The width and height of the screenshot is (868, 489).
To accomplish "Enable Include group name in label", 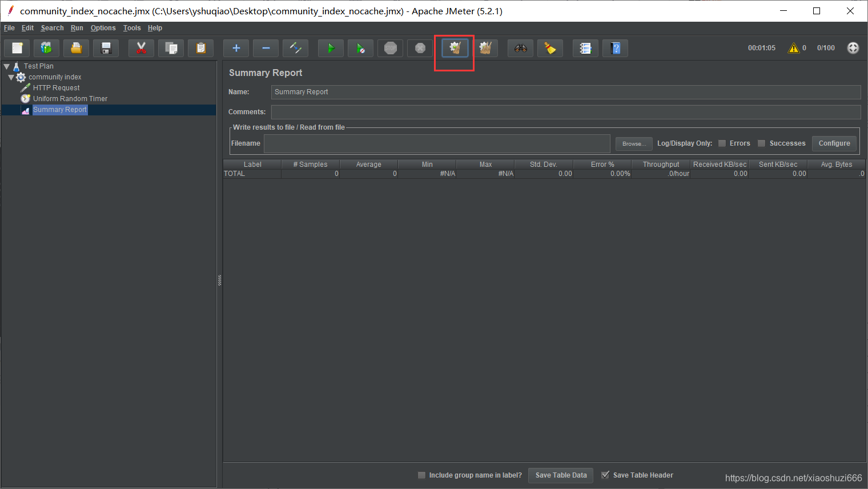I will point(421,475).
